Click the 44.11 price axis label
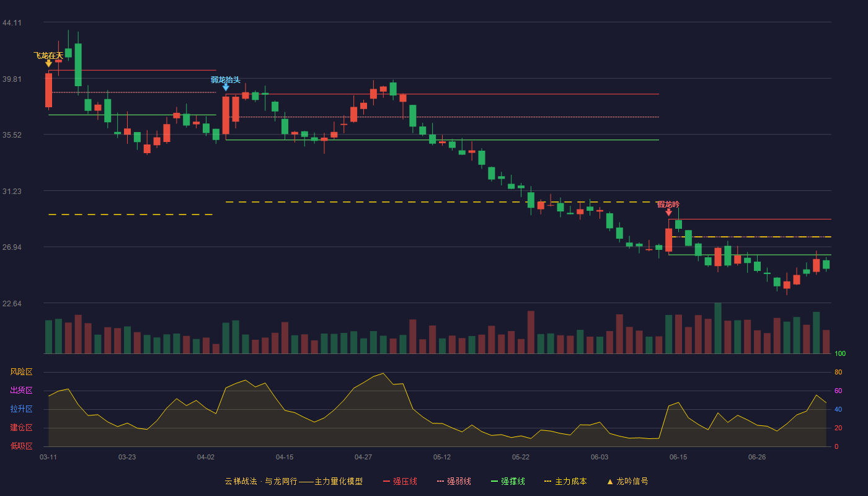This screenshot has width=868, height=496. (12, 23)
